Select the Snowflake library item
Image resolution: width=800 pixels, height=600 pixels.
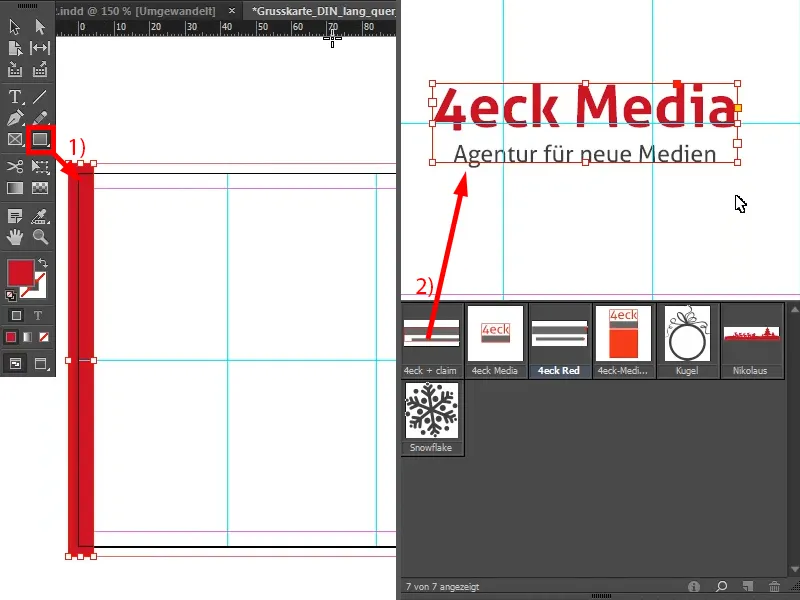tap(432, 418)
